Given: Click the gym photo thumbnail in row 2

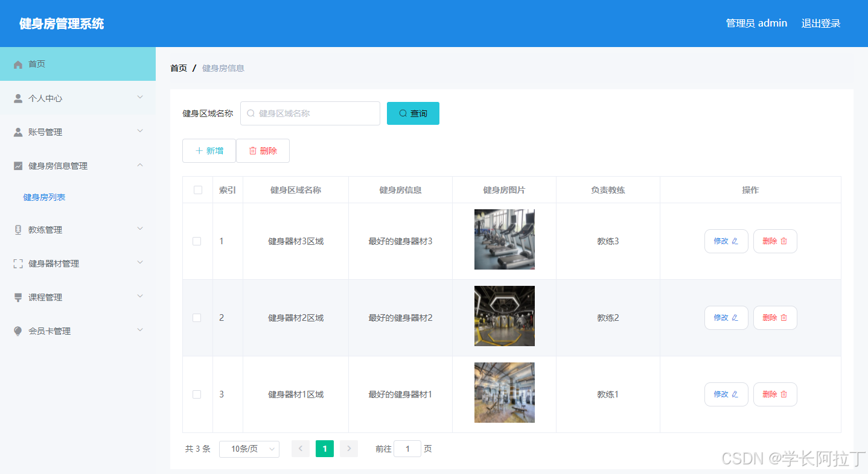Looking at the screenshot, I should coord(504,316).
